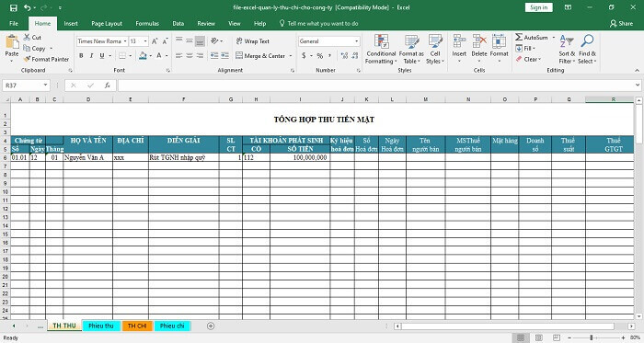Click the Sign in button
Viewport: 644px width, 343px height.
click(x=538, y=7)
